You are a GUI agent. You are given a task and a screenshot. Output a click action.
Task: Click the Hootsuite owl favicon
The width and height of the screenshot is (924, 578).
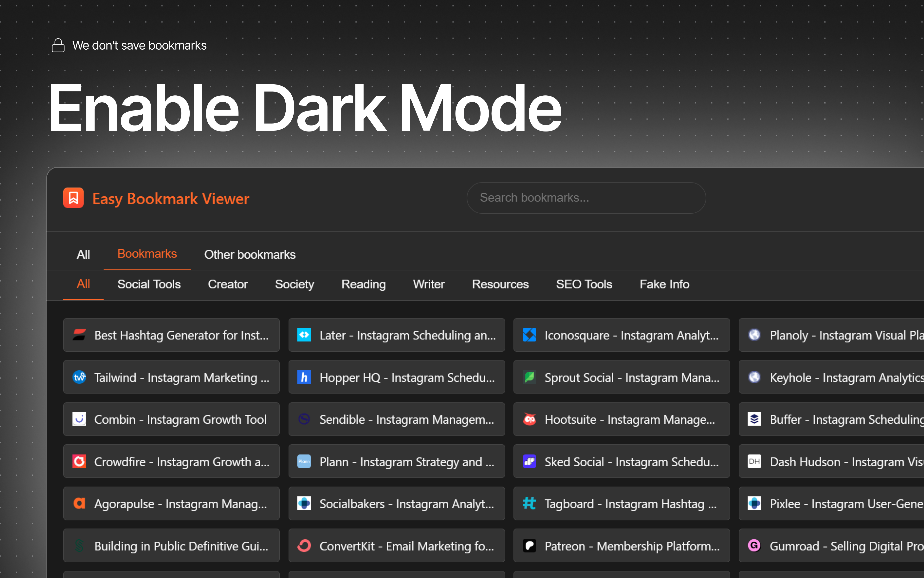click(x=529, y=419)
